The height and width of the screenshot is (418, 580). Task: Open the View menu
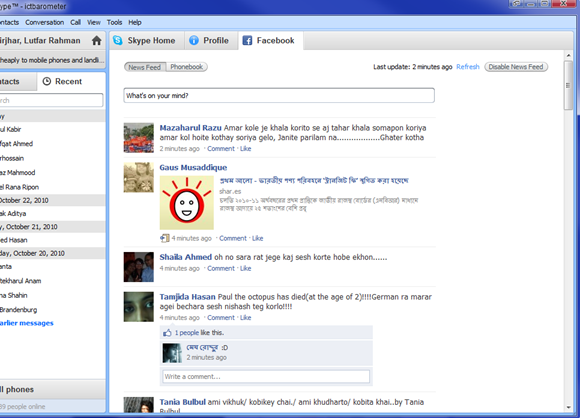pyautogui.click(x=94, y=22)
